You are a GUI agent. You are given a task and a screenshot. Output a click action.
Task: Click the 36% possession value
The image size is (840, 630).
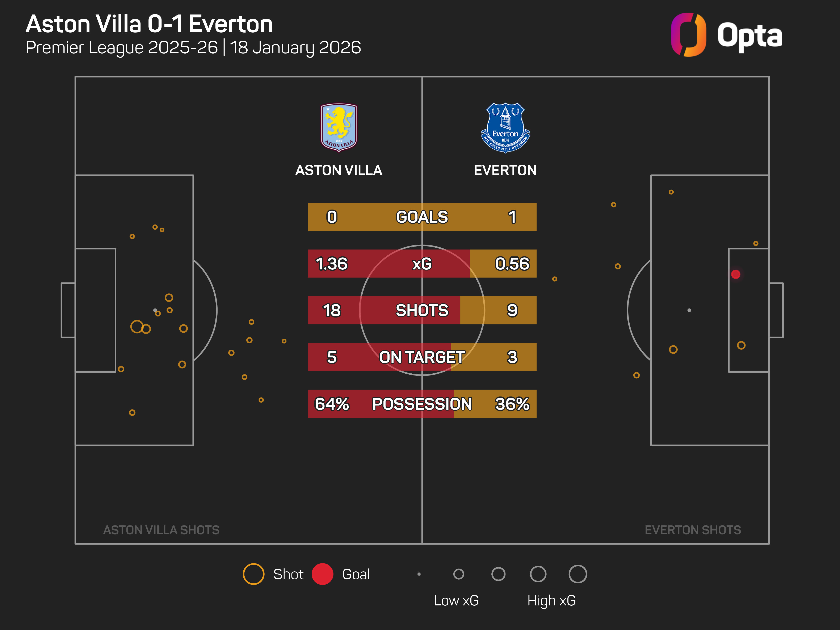coord(512,404)
